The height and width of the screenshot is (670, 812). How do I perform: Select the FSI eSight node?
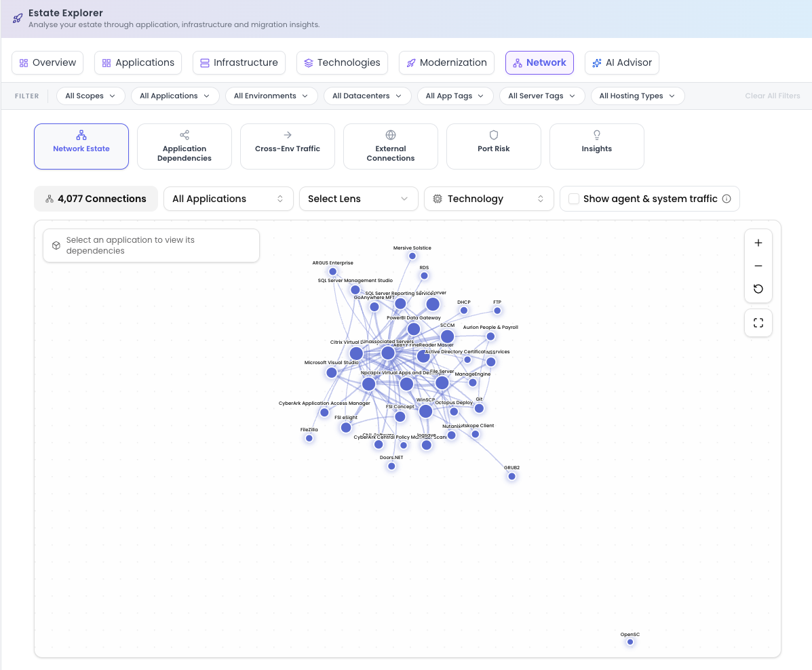(x=346, y=427)
